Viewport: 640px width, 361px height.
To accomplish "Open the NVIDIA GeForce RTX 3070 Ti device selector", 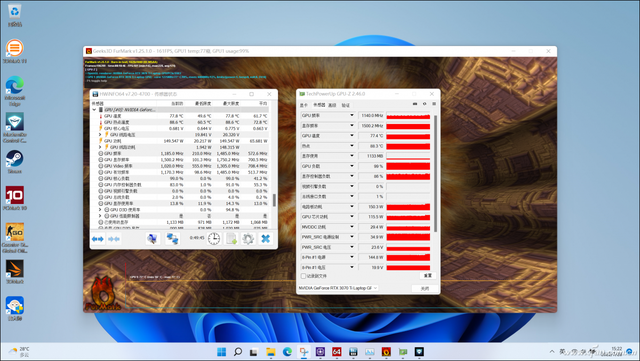I will click(338, 288).
